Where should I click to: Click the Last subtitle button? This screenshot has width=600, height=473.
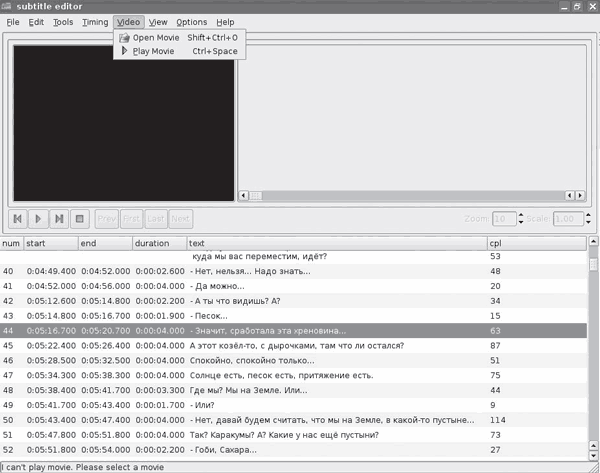point(156,218)
